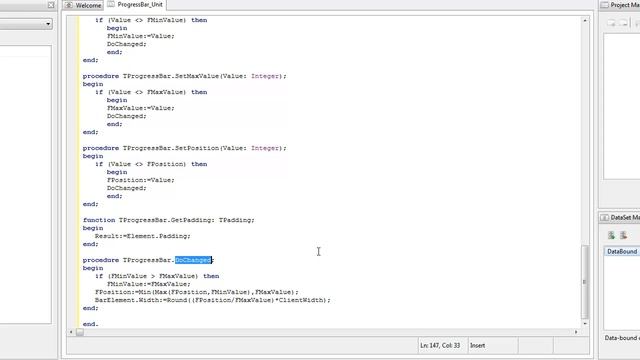
Task: Close the left side panel
Action: click(51, 5)
